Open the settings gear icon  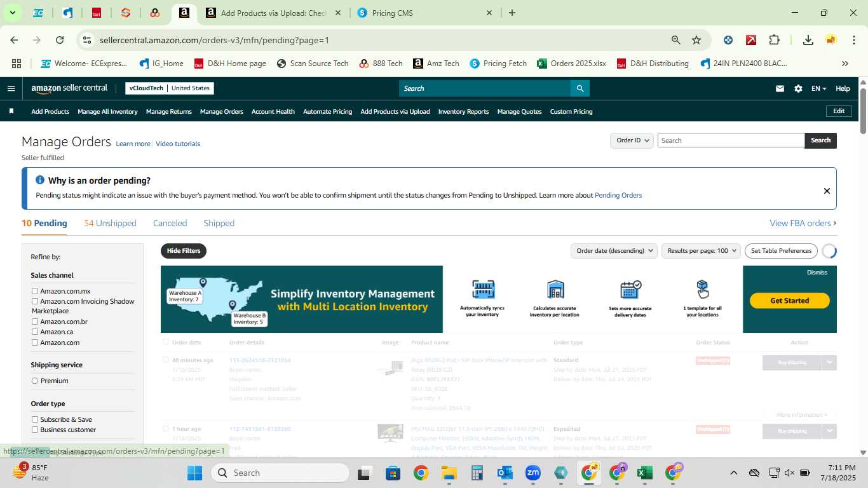coord(798,88)
